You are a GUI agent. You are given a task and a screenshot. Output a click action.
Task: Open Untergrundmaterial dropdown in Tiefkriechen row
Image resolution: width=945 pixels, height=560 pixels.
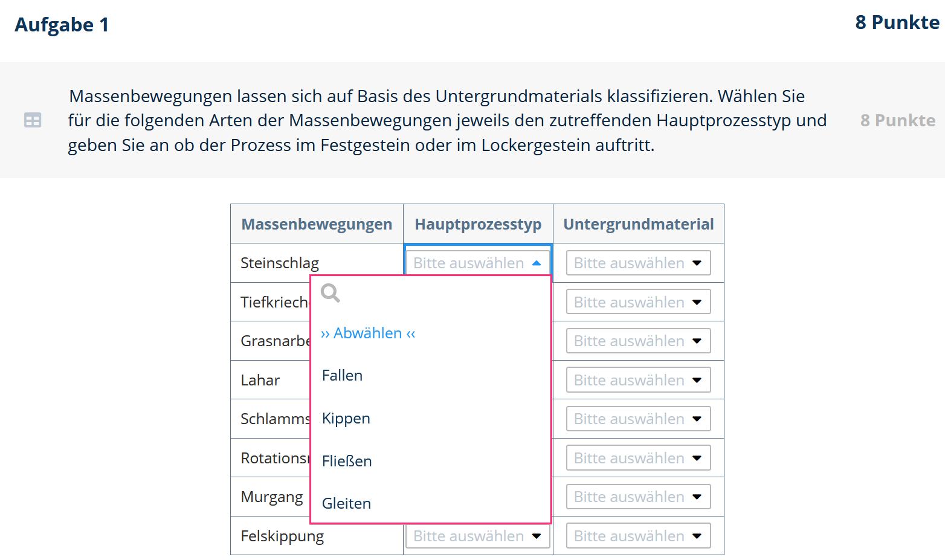coord(638,302)
